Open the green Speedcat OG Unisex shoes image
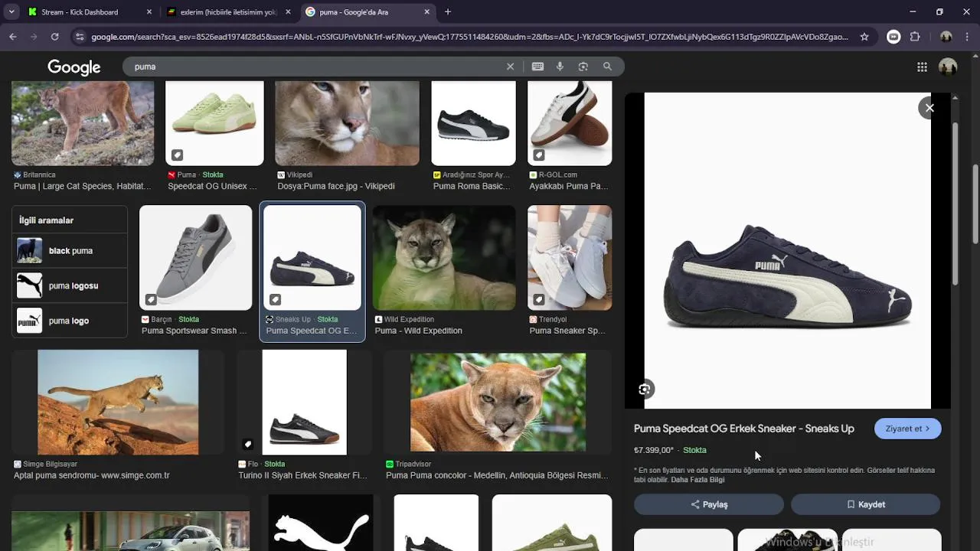The width and height of the screenshot is (980, 551). [x=214, y=123]
